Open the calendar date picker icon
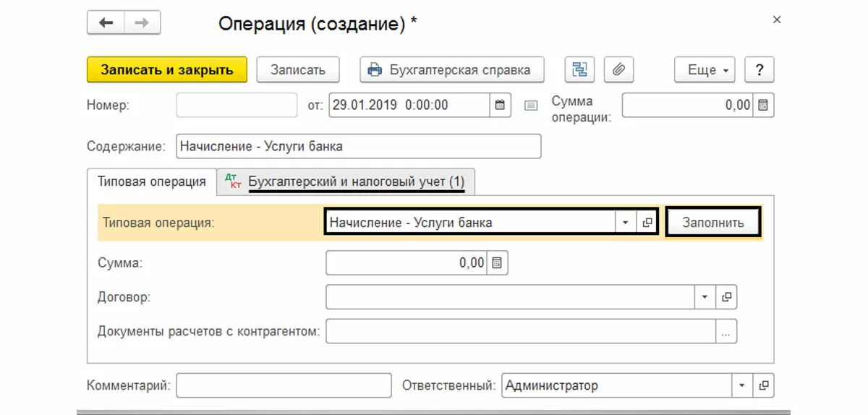868x415 pixels. click(500, 105)
